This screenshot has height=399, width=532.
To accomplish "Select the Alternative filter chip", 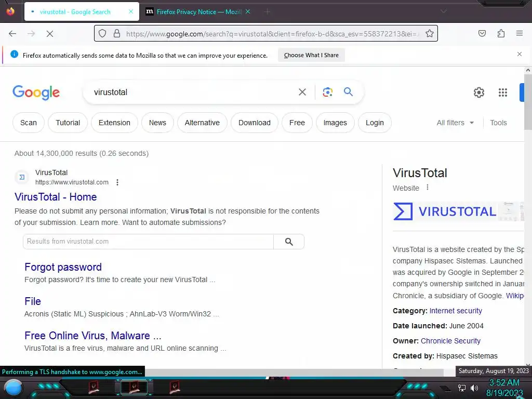I will pos(202,123).
